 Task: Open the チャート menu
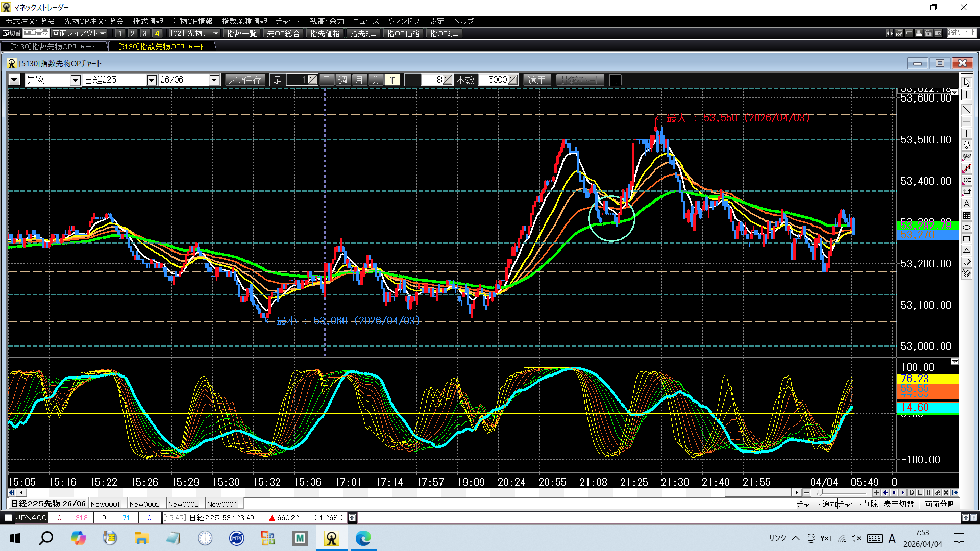click(x=287, y=21)
